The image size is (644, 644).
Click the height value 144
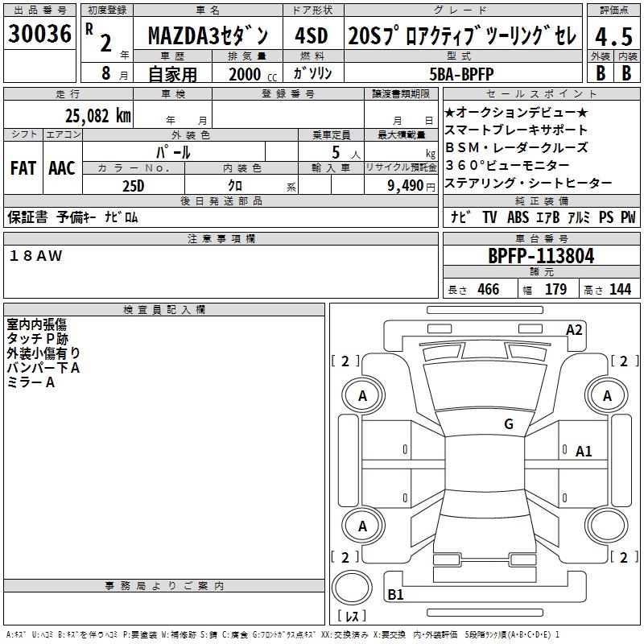[620, 289]
